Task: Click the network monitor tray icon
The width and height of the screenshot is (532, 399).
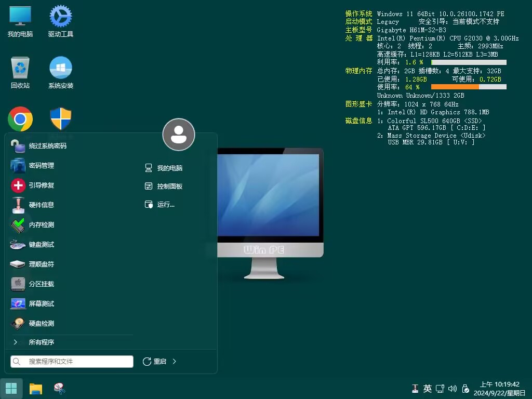Action: point(440,389)
